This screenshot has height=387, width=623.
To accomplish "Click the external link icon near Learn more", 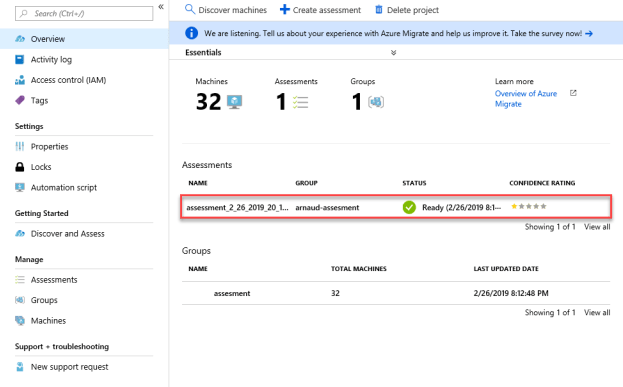I will [x=573, y=93].
